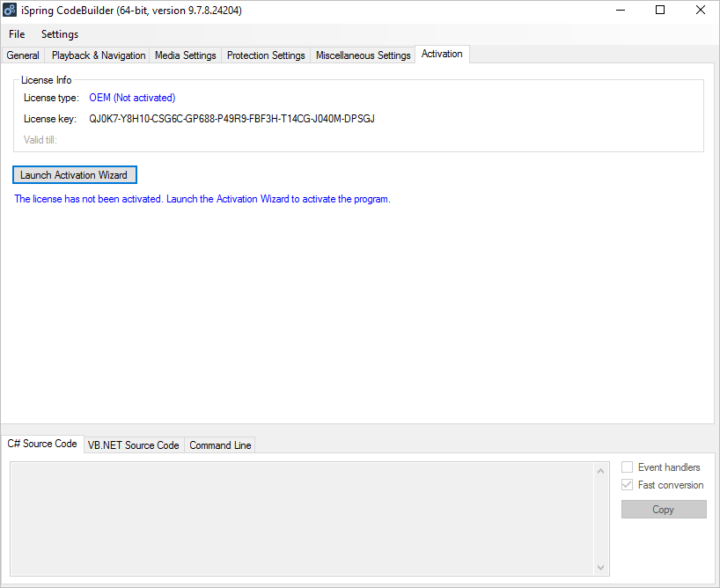Select the Activation tab
This screenshot has width=720, height=588.
pos(442,54)
